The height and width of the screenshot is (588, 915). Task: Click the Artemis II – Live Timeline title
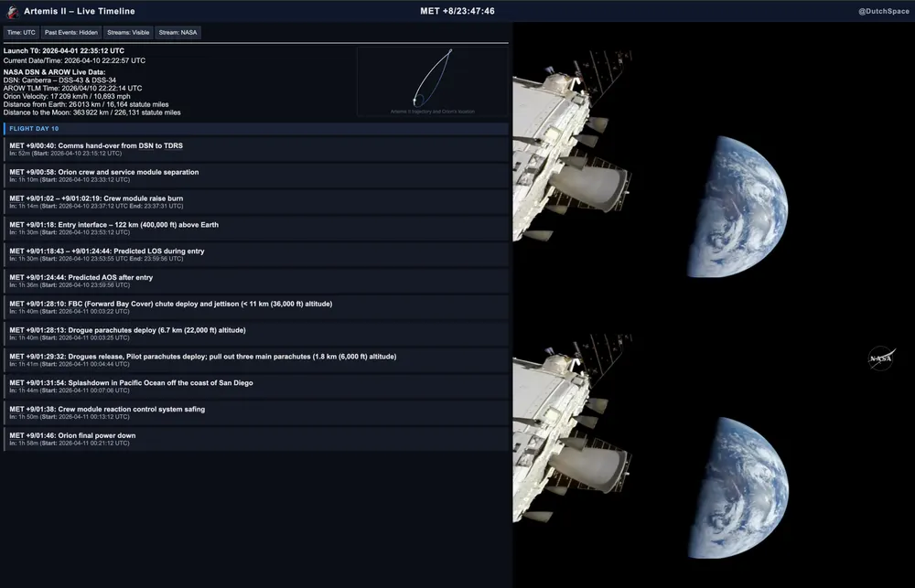[80, 11]
